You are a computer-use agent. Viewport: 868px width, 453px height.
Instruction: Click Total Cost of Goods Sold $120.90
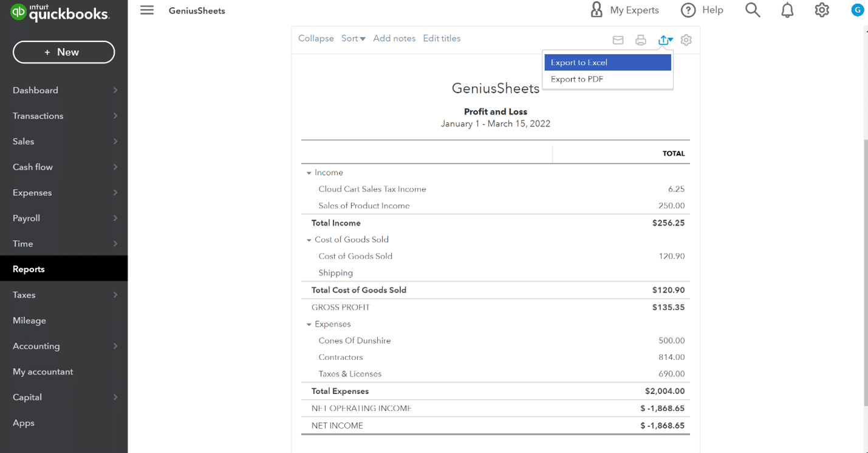click(668, 290)
